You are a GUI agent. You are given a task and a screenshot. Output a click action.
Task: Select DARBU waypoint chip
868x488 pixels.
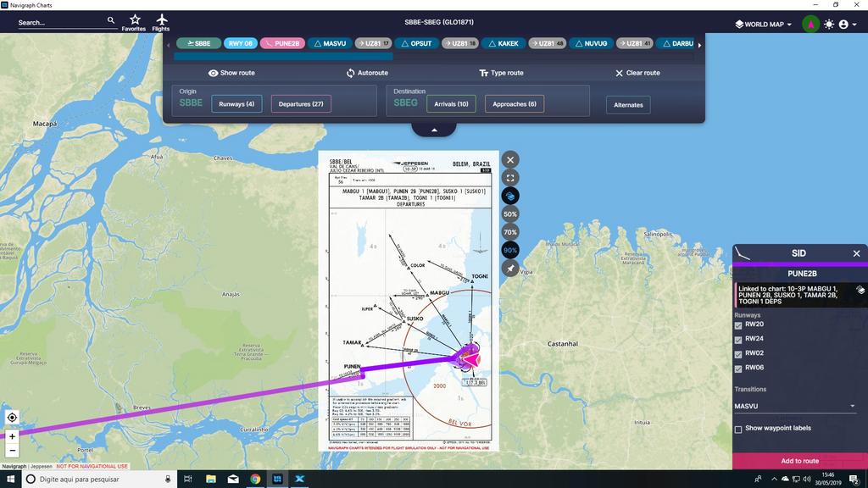(676, 43)
